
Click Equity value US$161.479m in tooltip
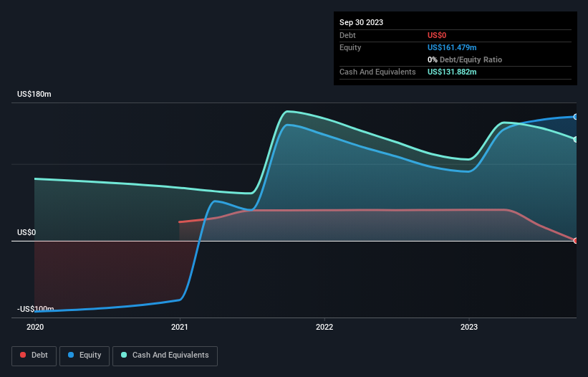pyautogui.click(x=452, y=47)
